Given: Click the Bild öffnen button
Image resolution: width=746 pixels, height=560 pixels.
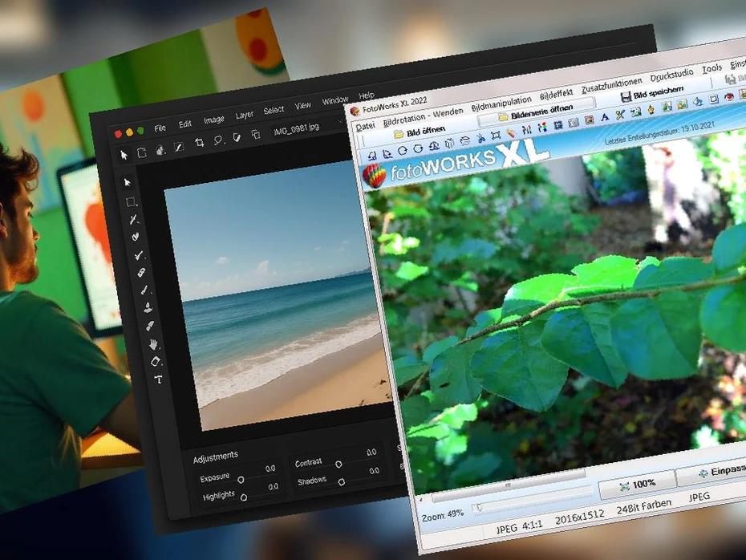Looking at the screenshot, I should tap(420, 132).
